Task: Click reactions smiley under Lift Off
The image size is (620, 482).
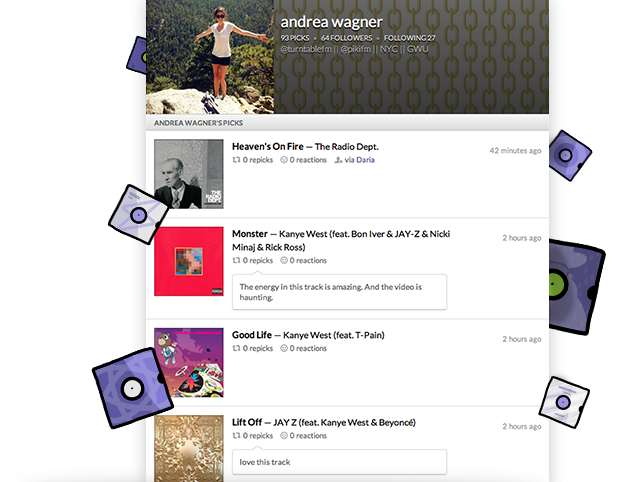Action: (284, 435)
